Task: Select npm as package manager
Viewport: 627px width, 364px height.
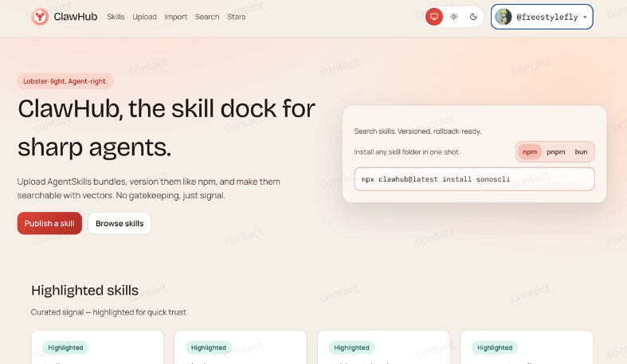Action: point(530,151)
